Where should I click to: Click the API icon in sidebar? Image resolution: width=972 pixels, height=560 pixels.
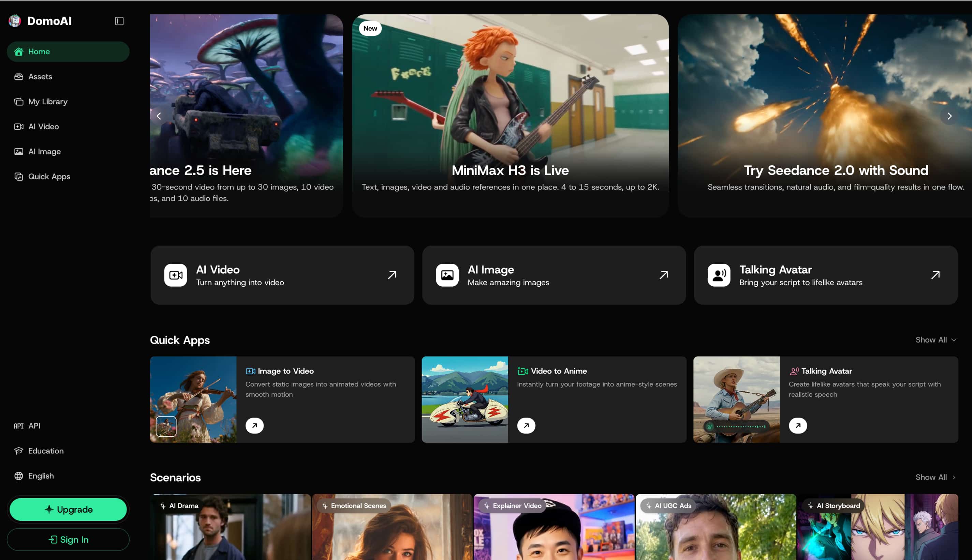[x=18, y=426]
